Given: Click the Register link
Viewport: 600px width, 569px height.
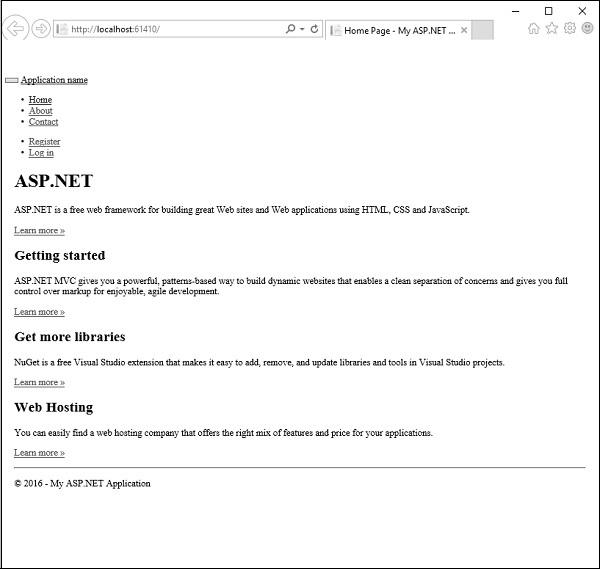Looking at the screenshot, I should (44, 142).
